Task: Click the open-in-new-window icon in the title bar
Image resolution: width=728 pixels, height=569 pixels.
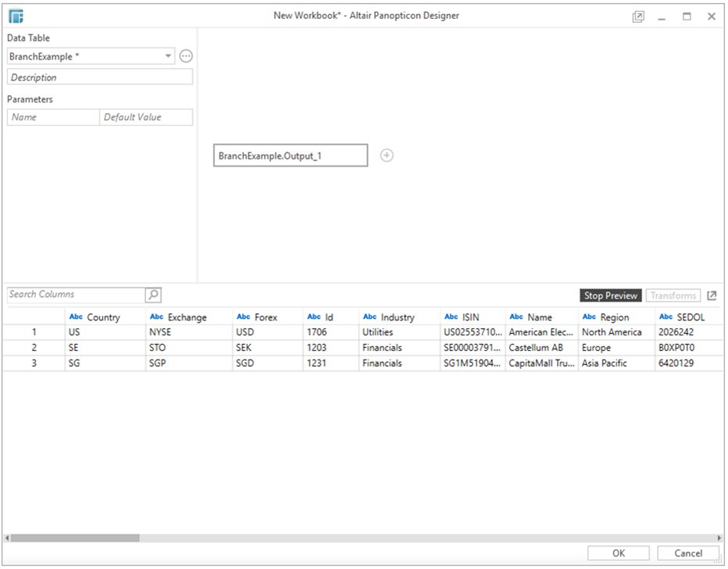Action: [637, 16]
